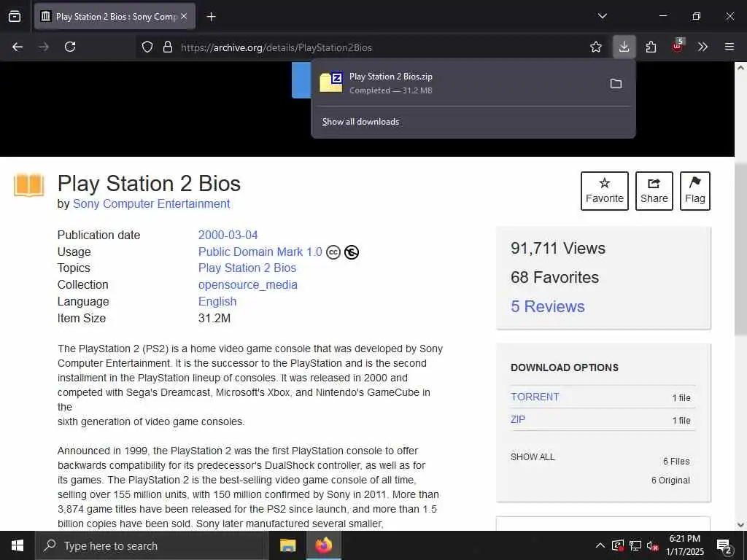747x560 pixels.
Task: Download the ZIP option
Action: click(518, 419)
